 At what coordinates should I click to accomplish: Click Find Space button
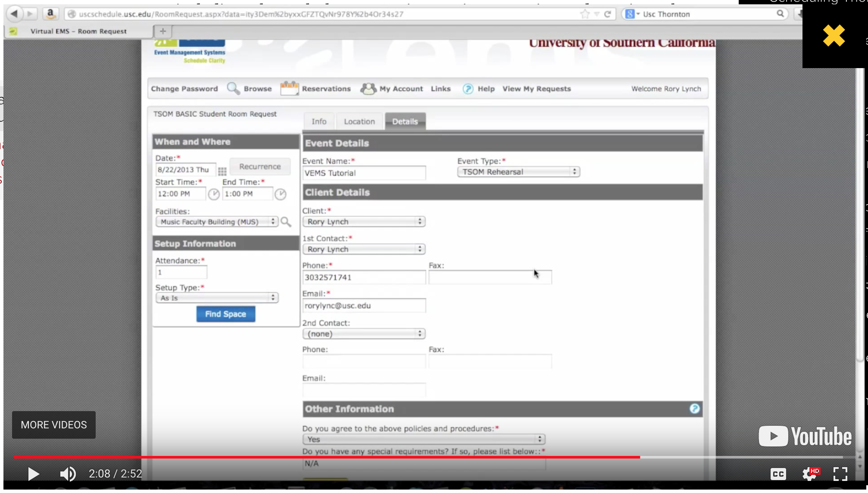pyautogui.click(x=226, y=314)
